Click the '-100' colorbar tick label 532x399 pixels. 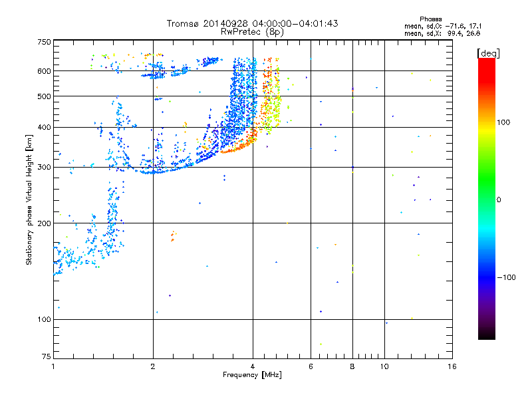coord(507,277)
